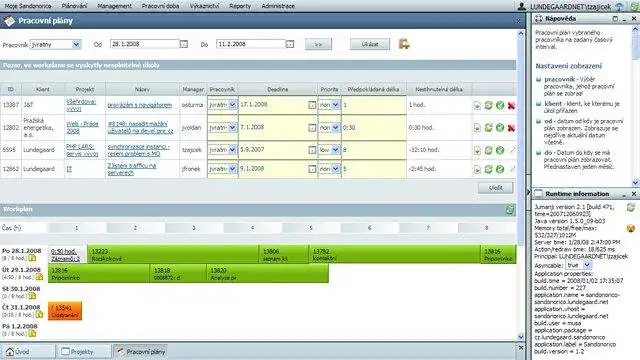640x360 pixels.
Task: Open the note icon for Út 29.1.2008
Action: (x=39, y=277)
